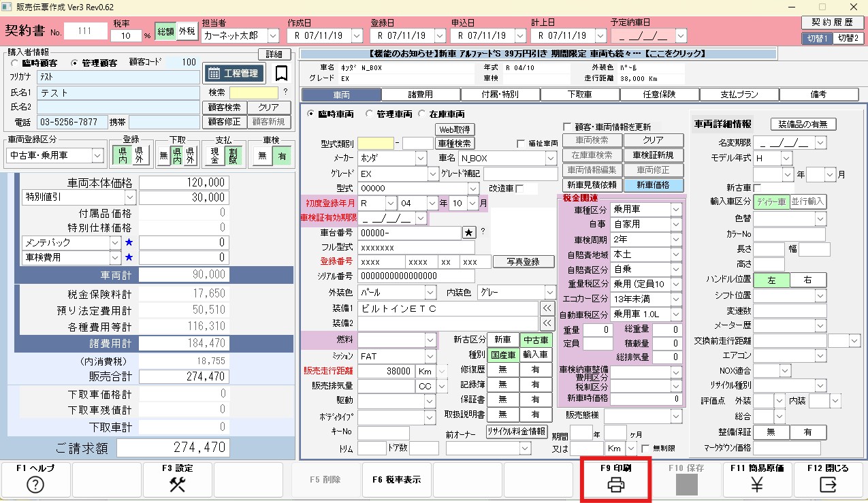Select the 在庫車両 radio option
Screen dimensions: 868x503
click(x=422, y=114)
